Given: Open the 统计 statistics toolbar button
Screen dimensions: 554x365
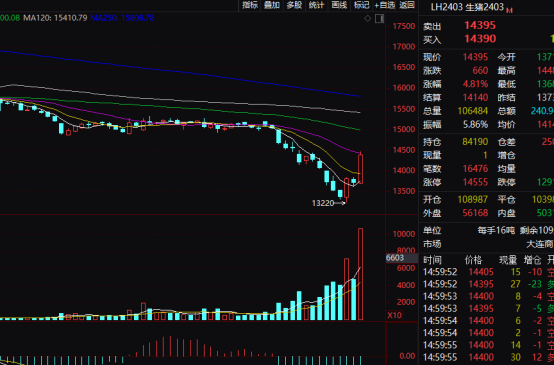Looking at the screenshot, I should tap(317, 5).
